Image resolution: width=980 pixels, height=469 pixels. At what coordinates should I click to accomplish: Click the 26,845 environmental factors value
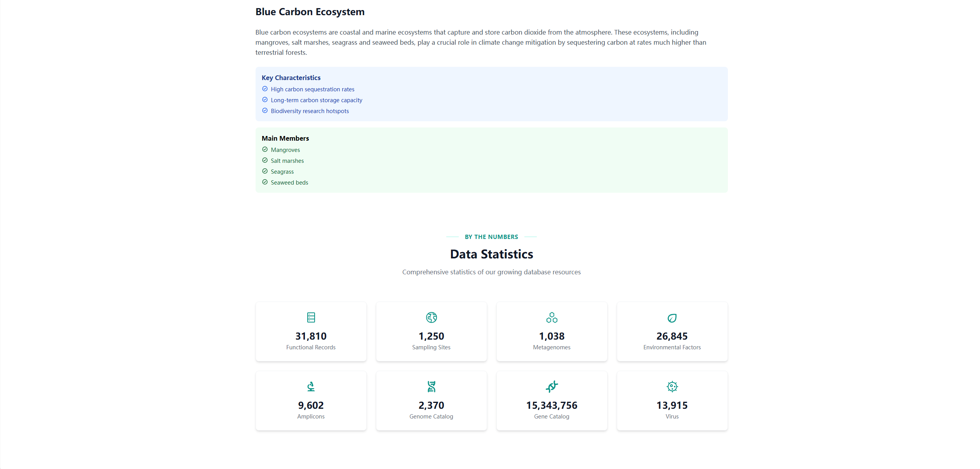(672, 336)
